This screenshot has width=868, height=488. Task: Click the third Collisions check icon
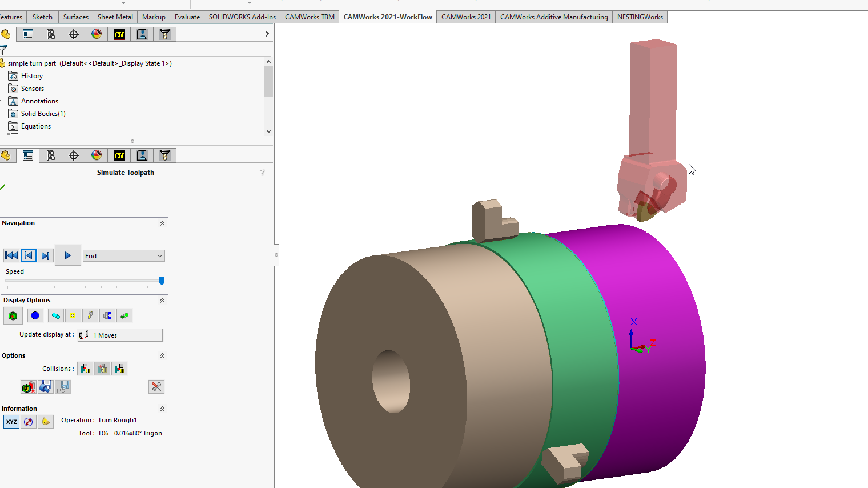pos(119,369)
